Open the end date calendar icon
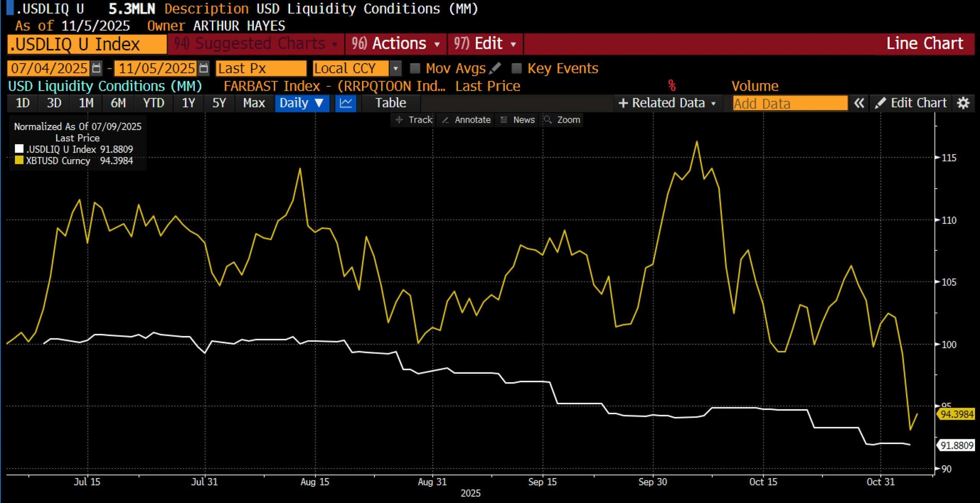Image resolution: width=980 pixels, height=503 pixels. (x=204, y=68)
